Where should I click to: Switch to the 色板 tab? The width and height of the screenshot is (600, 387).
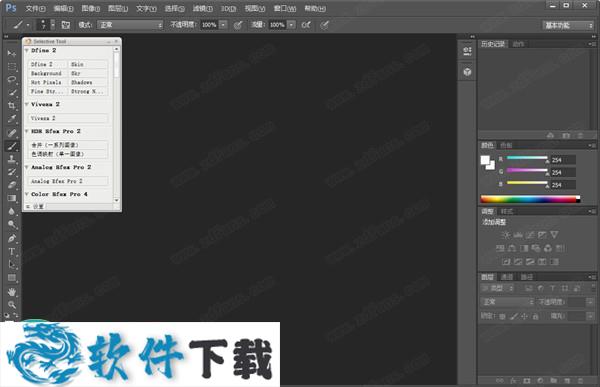point(506,145)
